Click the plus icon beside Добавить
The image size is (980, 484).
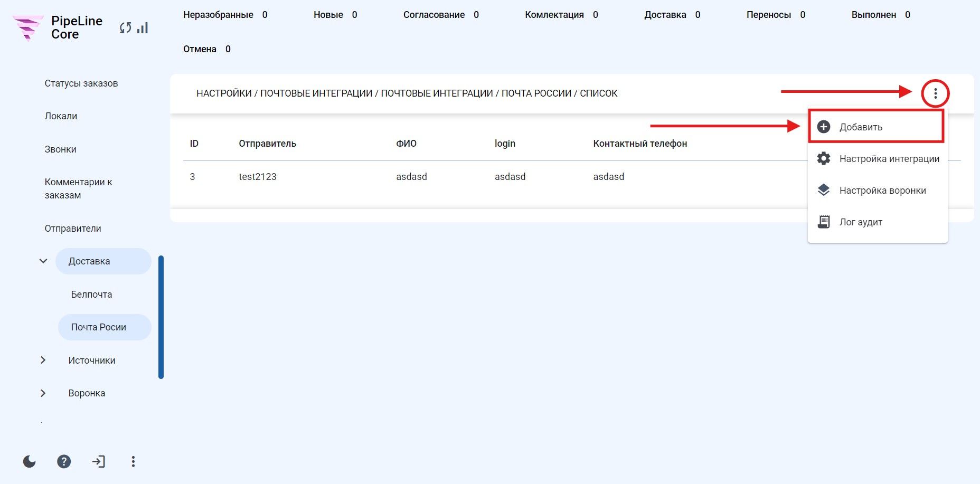[824, 127]
